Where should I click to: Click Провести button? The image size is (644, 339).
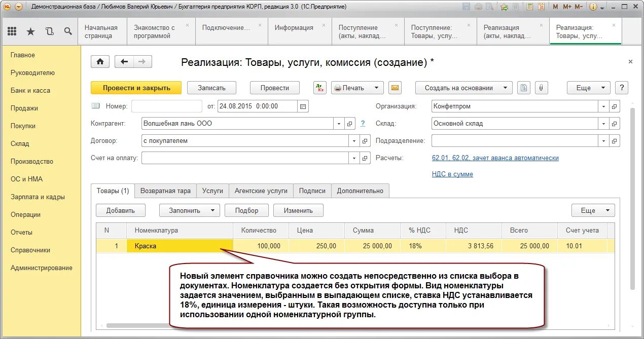(275, 88)
